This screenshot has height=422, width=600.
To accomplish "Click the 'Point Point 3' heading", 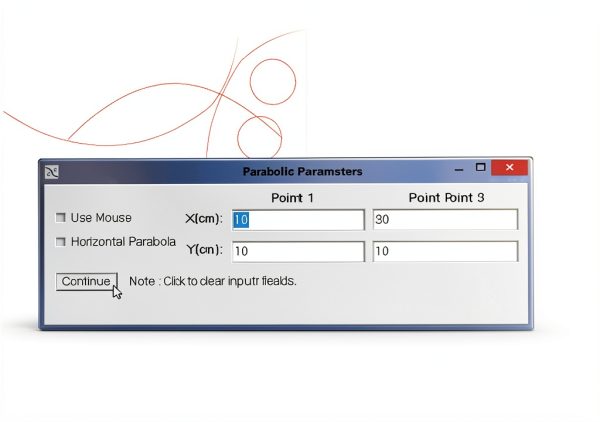I will pyautogui.click(x=447, y=197).
